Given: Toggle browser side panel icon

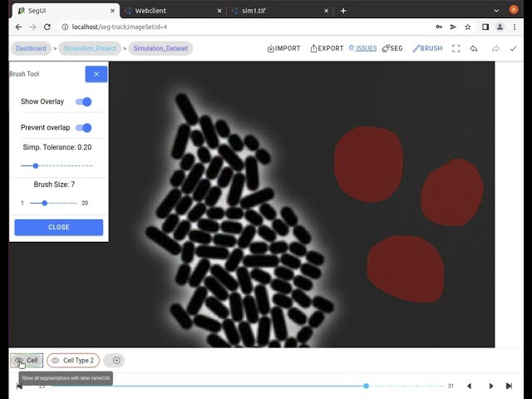Looking at the screenshot, I should [x=485, y=27].
